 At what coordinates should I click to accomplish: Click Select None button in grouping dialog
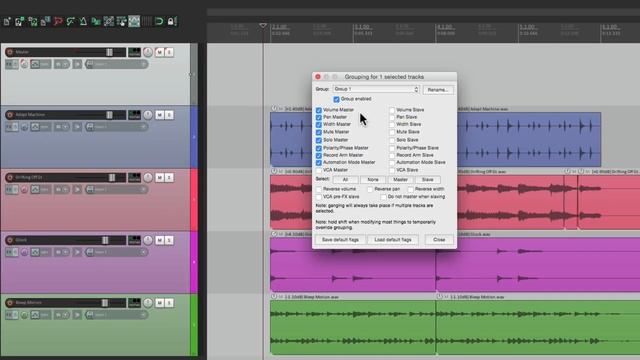click(x=373, y=180)
